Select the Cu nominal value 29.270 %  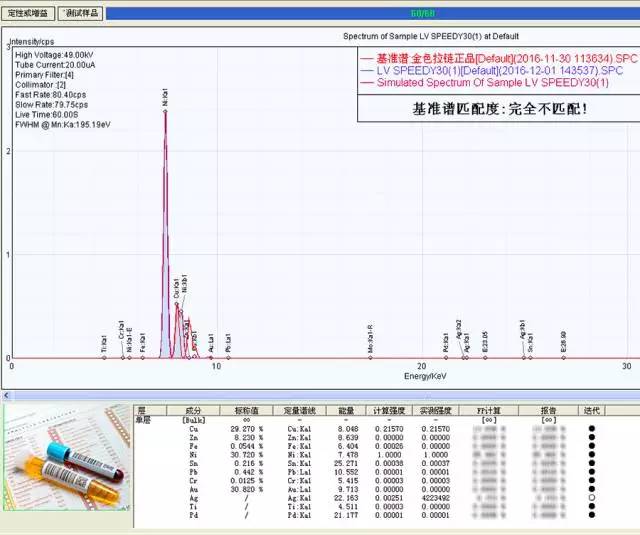point(247,429)
